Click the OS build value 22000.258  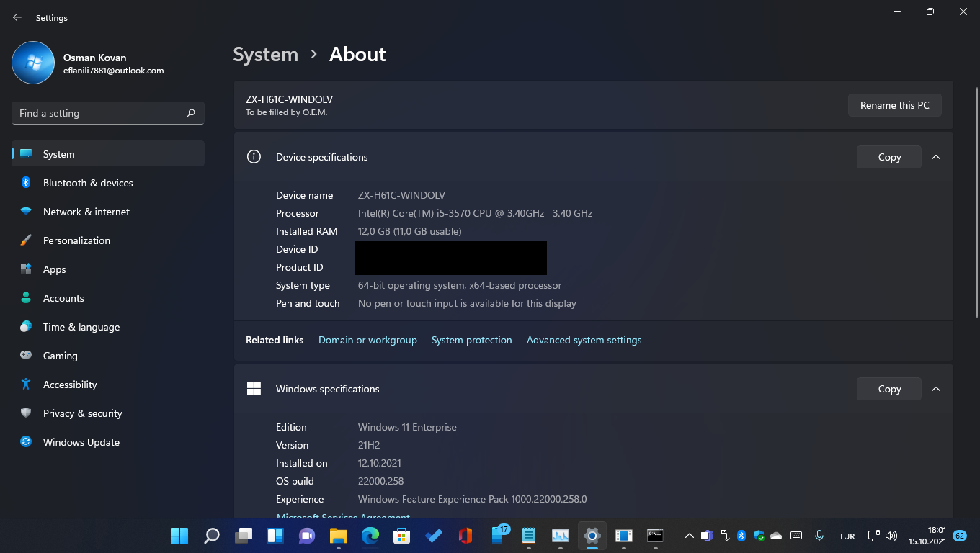[x=380, y=481]
